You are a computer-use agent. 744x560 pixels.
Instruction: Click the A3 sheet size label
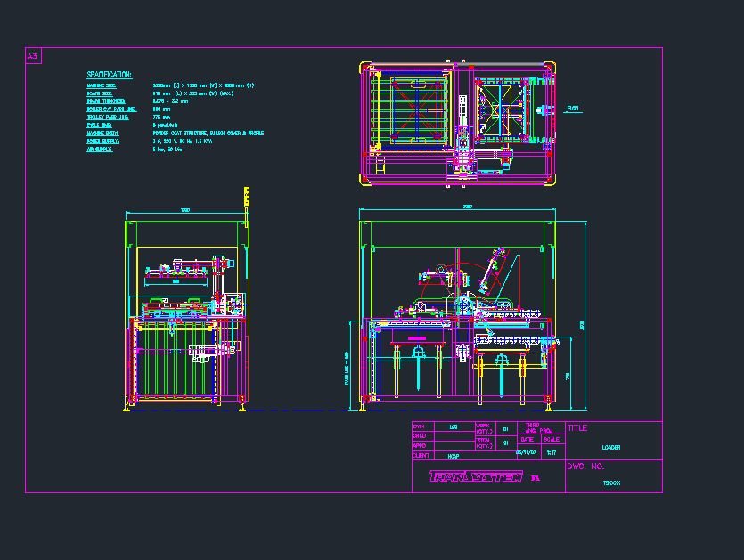[x=33, y=56]
